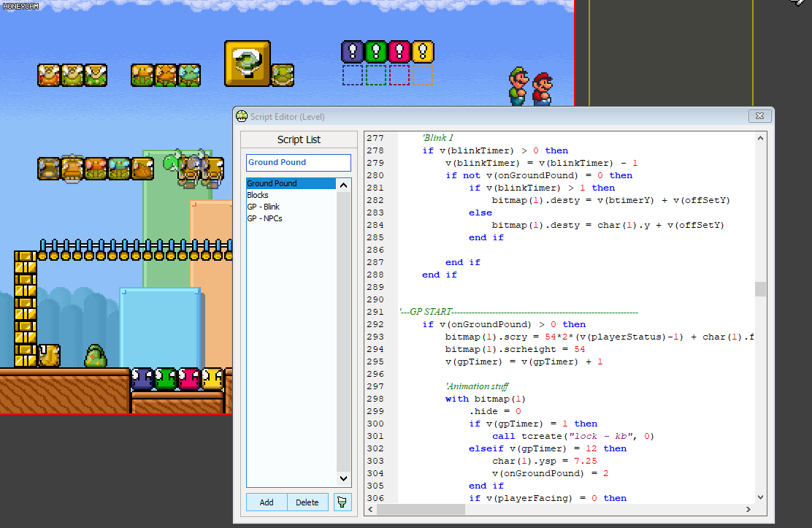This screenshot has width=812, height=528.
Task: Close the Script Editor window
Action: tap(759, 116)
